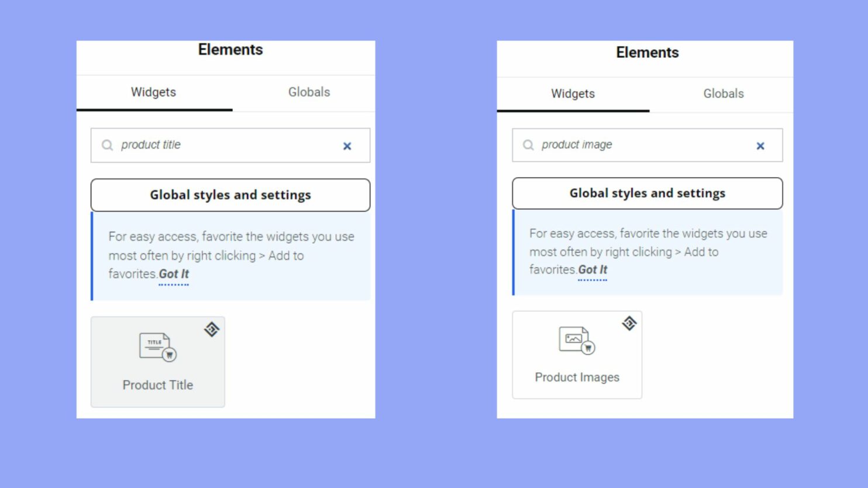Click the Elements panel heading on the left
This screenshot has height=488, width=868.
(x=230, y=50)
